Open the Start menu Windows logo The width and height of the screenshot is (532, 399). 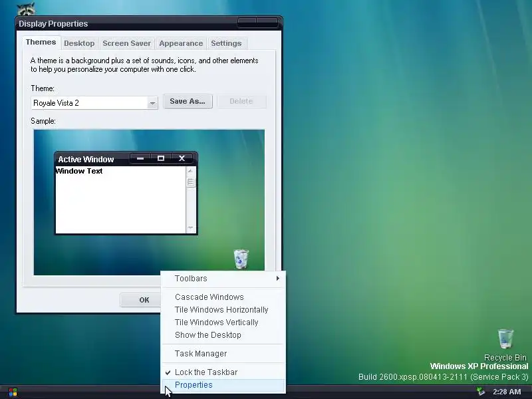pyautogui.click(x=13, y=392)
